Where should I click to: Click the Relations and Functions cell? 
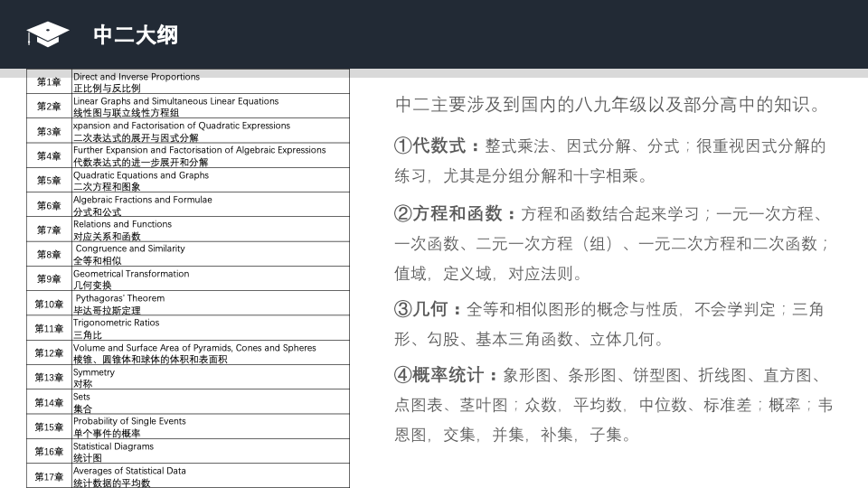pos(211,230)
